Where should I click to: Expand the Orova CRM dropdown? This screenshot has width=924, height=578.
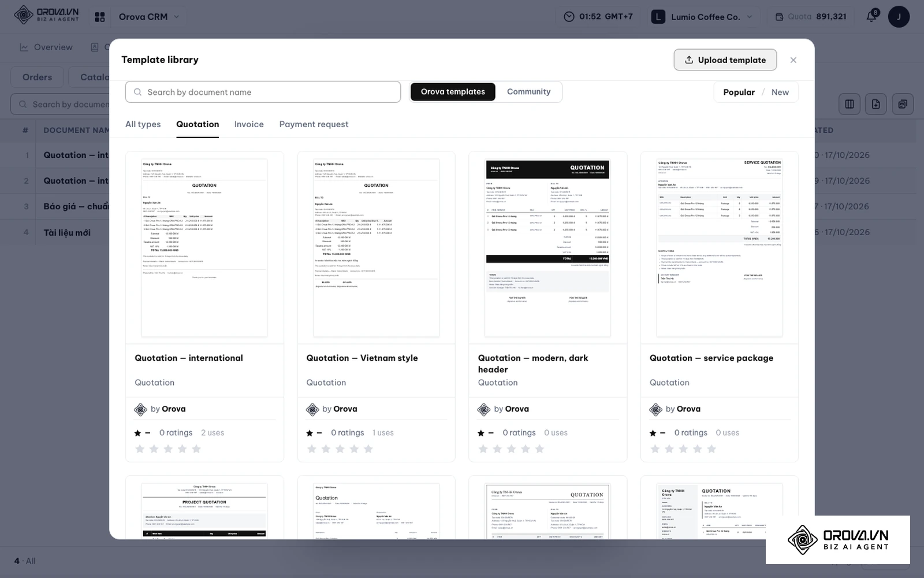(x=149, y=17)
